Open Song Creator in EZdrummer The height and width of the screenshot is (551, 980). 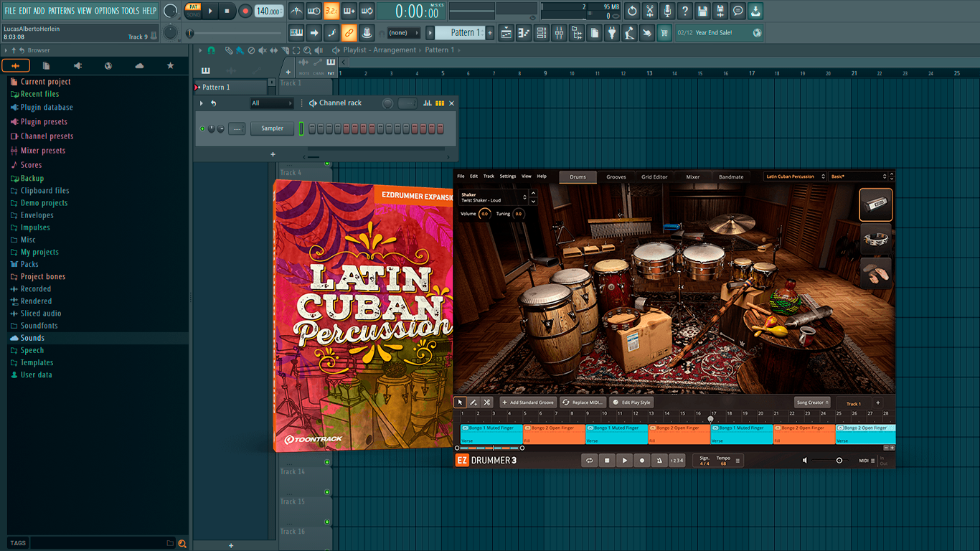pos(812,402)
